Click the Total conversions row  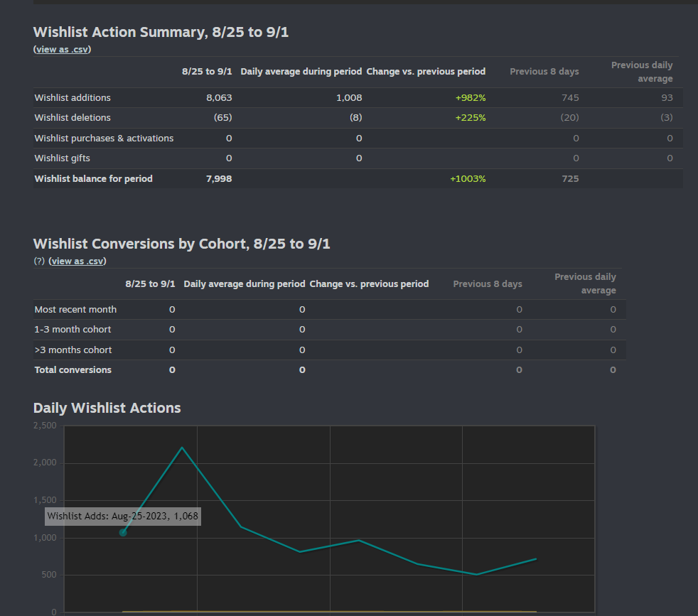pyautogui.click(x=73, y=369)
